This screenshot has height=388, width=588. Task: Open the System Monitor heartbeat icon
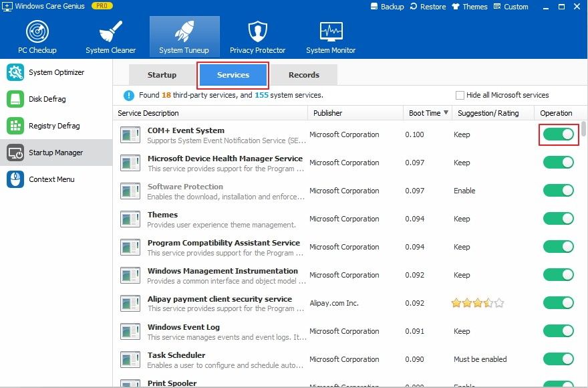331,31
